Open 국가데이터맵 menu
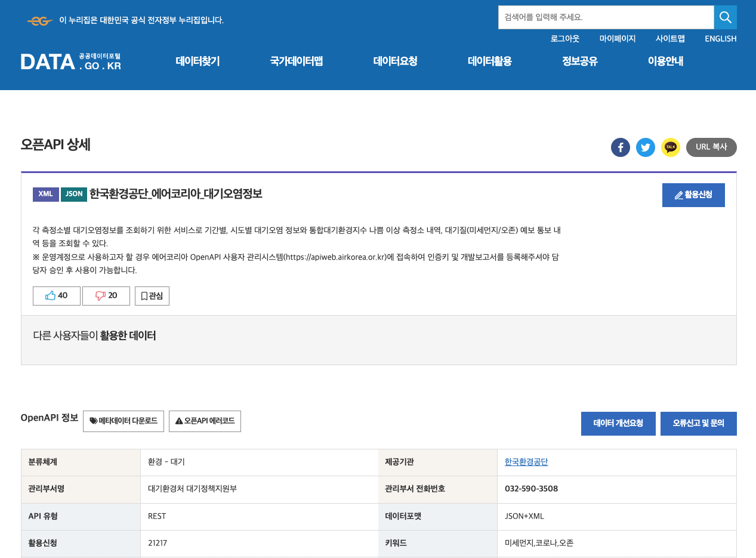 coord(297,61)
